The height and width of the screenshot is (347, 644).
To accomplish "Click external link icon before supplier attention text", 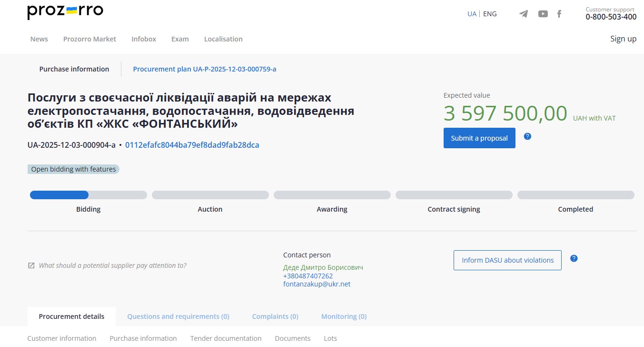I will coord(31,265).
